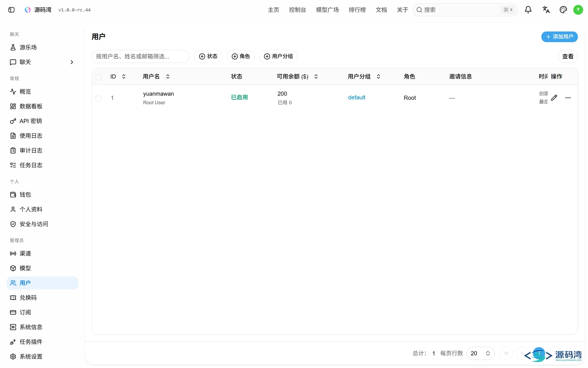Click the top search box
The image size is (588, 368).
465,10
